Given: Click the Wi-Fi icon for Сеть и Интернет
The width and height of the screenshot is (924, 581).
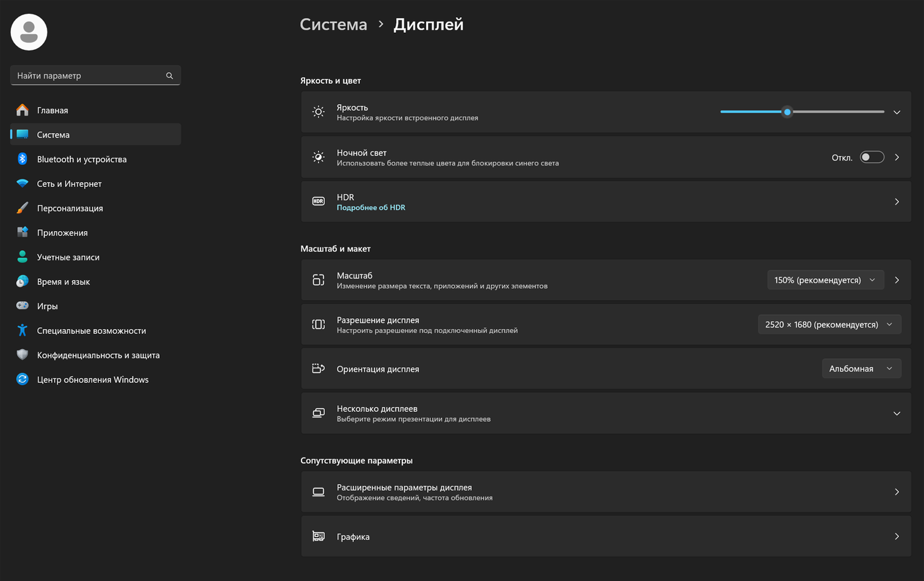Looking at the screenshot, I should pyautogui.click(x=22, y=183).
